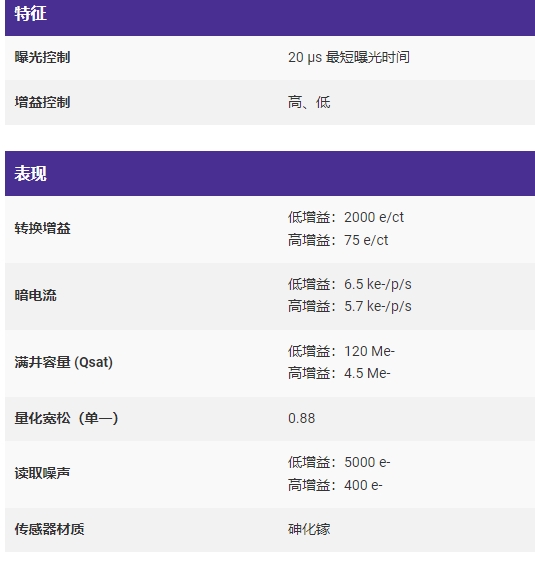Click the value 20 μs 最短曝光时间

pyautogui.click(x=349, y=57)
